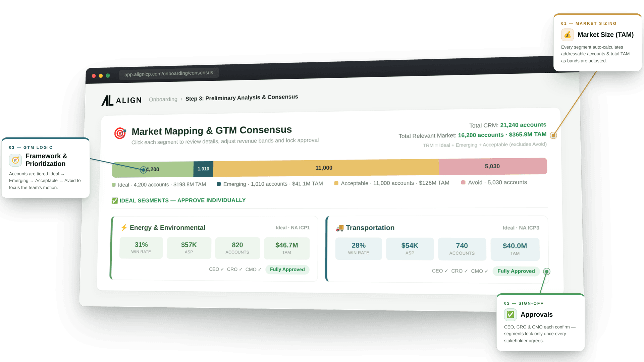Click the money bag icon in Market Size callout
The width and height of the screenshot is (644, 362).
tap(567, 35)
